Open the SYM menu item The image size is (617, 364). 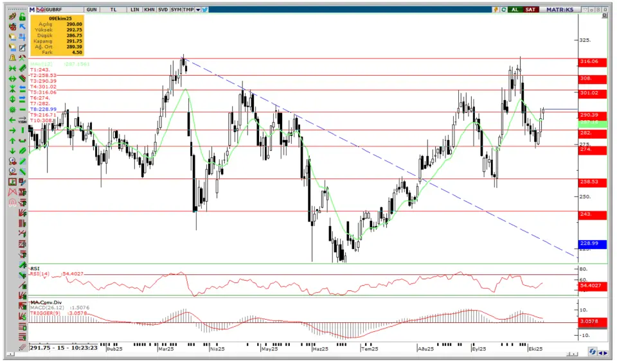click(x=175, y=10)
